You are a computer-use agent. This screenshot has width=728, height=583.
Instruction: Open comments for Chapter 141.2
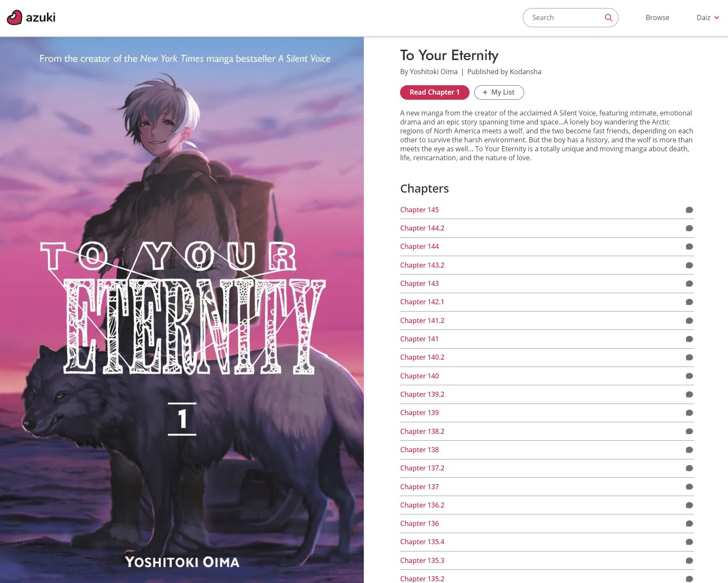(689, 320)
